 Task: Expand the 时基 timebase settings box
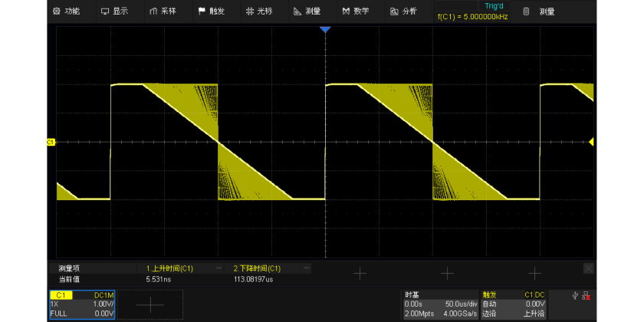pos(440,304)
